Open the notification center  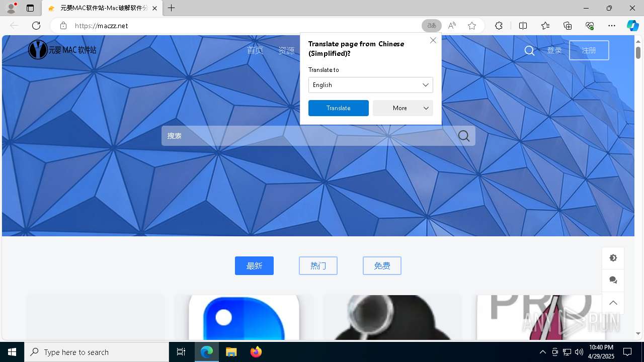pyautogui.click(x=627, y=352)
